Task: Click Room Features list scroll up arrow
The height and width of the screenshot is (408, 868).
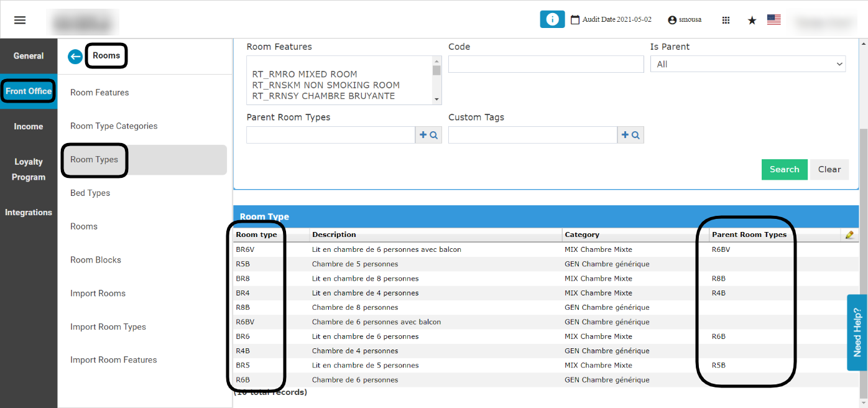Action: [x=436, y=61]
